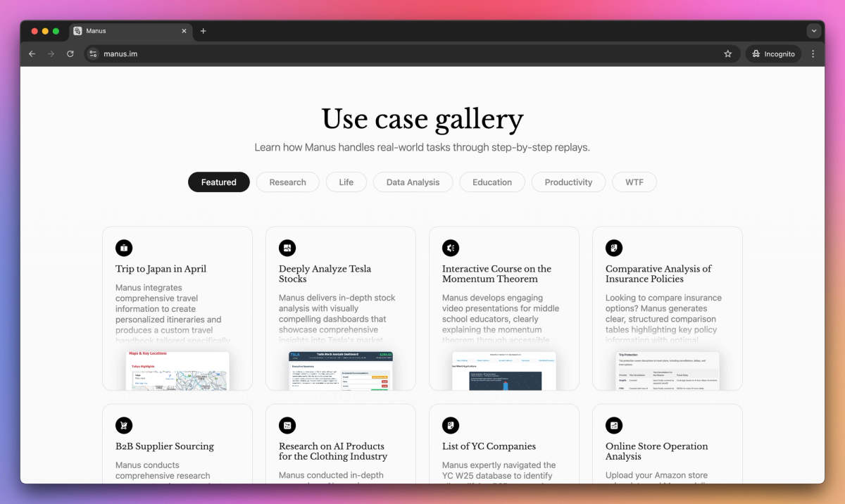Close the Manus browser tab
The image size is (845, 504).
coord(184,31)
